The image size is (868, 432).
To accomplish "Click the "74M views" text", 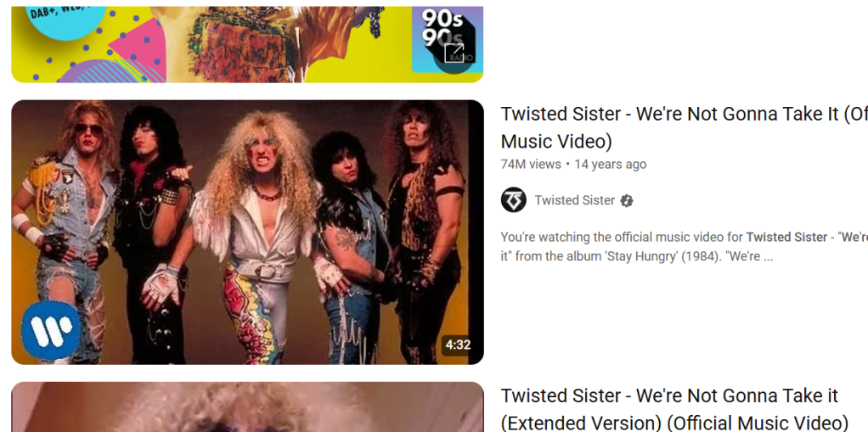I will (x=531, y=165).
